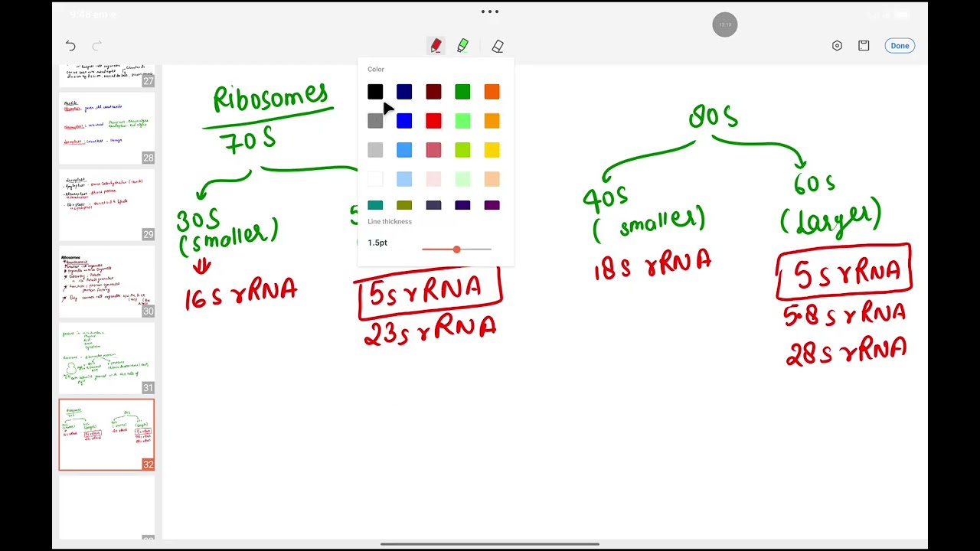Open the hexagon settings icon
The image size is (980, 551).
coord(837,46)
